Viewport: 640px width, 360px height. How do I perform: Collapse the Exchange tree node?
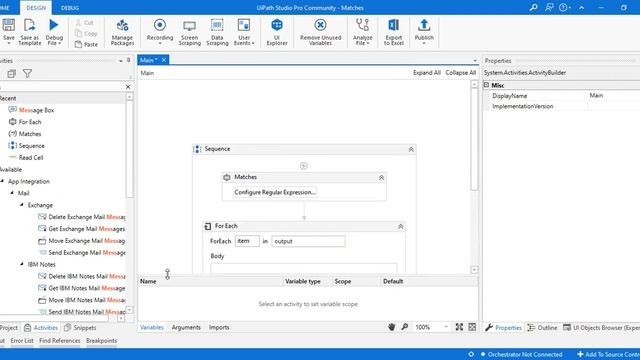click(x=22, y=204)
